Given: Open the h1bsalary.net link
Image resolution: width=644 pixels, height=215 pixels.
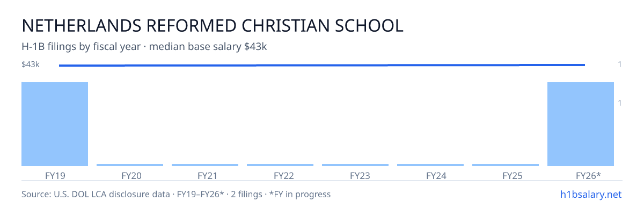Looking at the screenshot, I should (591, 194).
